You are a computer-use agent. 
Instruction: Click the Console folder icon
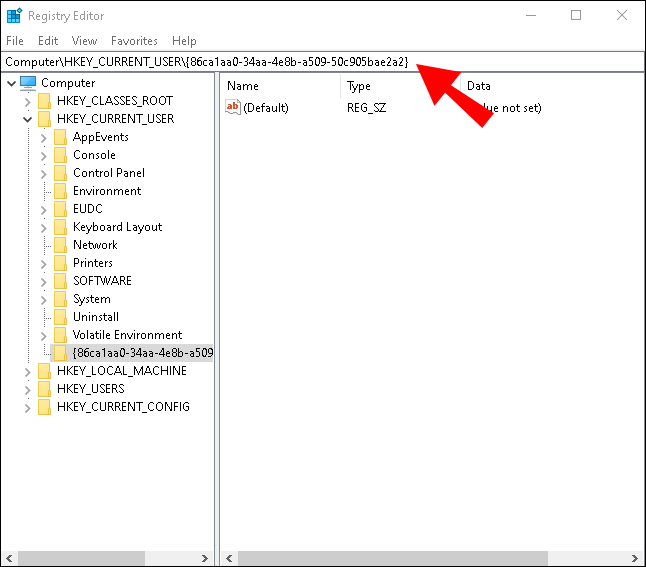(61, 155)
